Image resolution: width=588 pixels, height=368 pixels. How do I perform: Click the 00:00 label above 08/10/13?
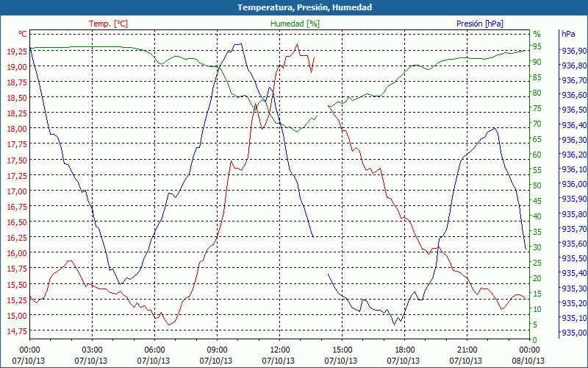529,350
